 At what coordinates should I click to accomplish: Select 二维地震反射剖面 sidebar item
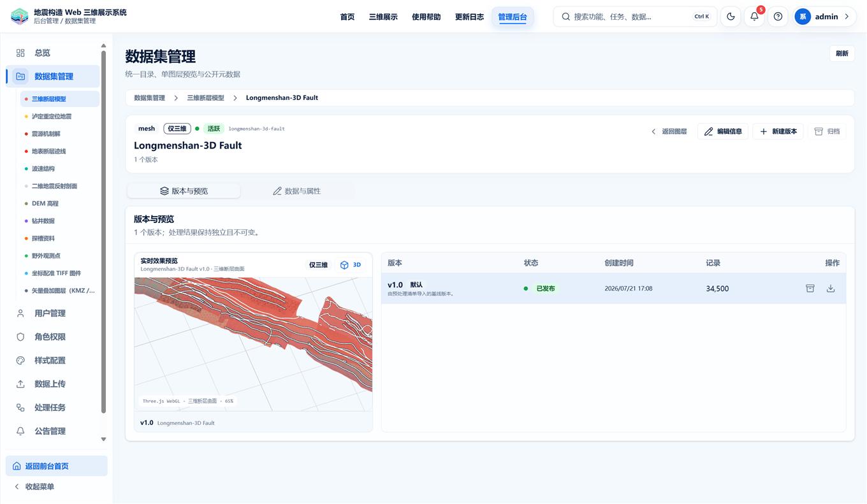click(60, 186)
